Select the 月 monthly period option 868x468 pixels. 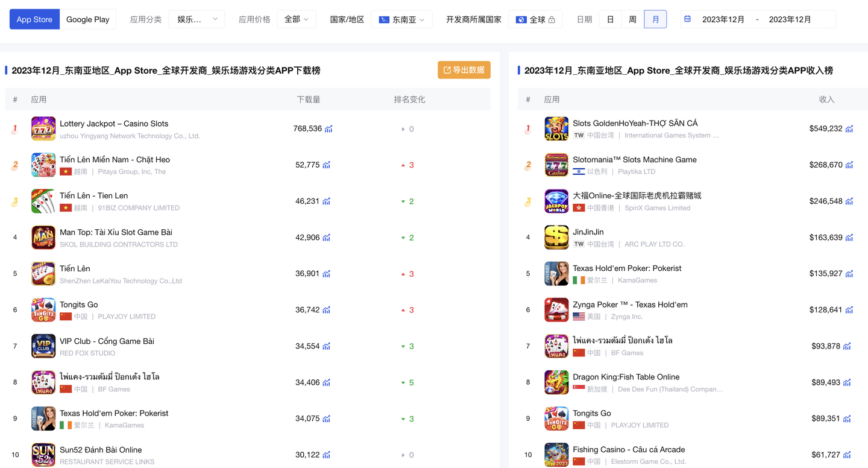pyautogui.click(x=655, y=19)
